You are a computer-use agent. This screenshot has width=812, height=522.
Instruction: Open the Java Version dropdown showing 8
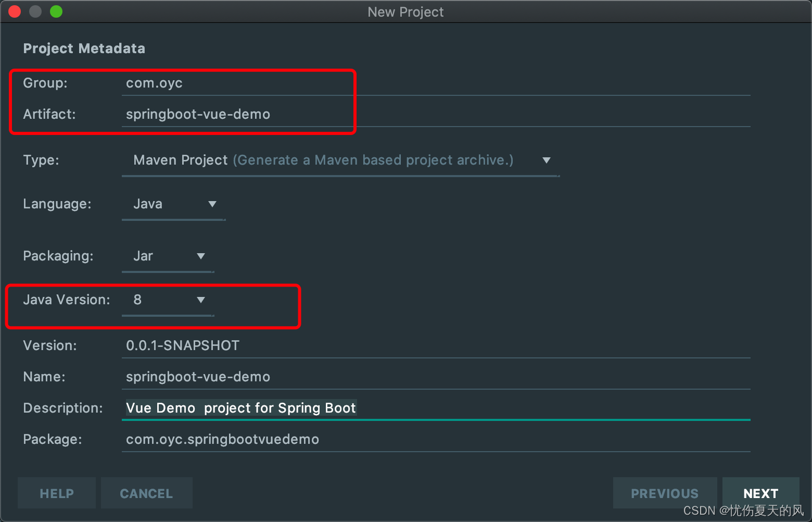tap(168, 300)
